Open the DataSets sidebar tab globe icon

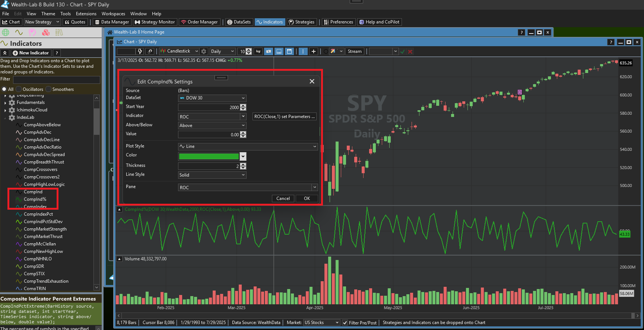6,32
